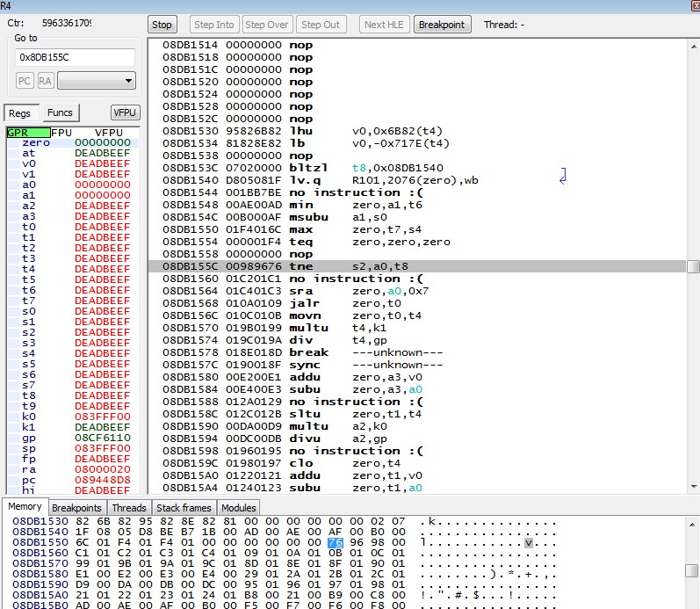Open the Breakpoint button in the toolbar

[443, 25]
